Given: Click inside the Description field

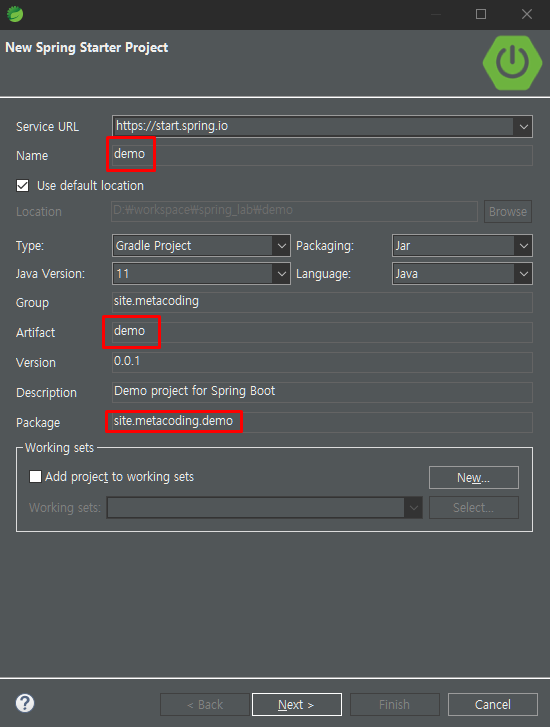Looking at the screenshot, I should pos(322,392).
